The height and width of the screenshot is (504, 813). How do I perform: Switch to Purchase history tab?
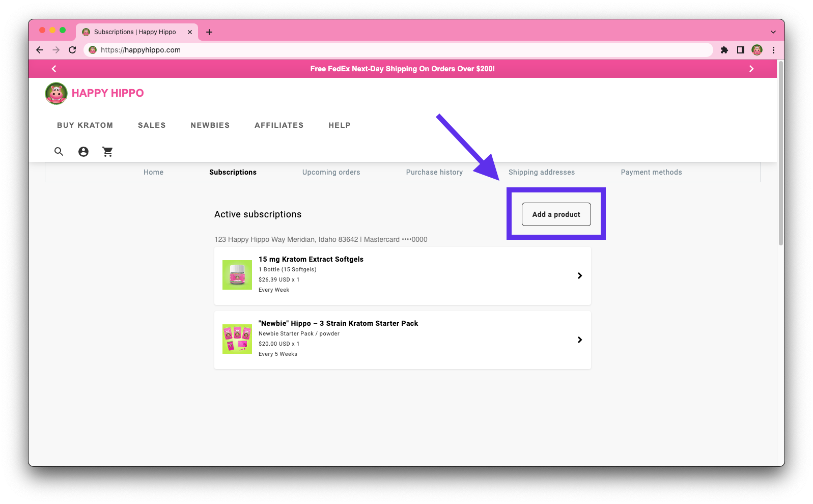(434, 172)
